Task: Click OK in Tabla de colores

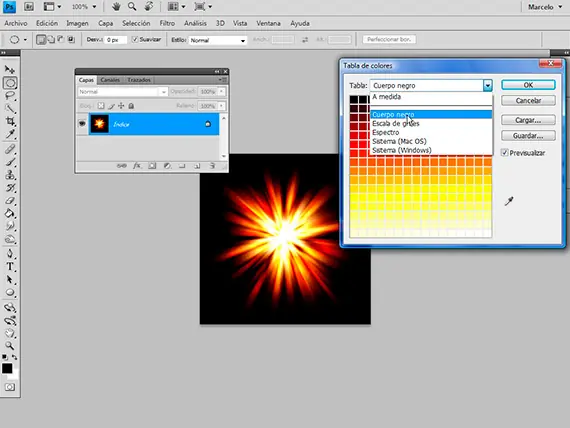Action: point(528,85)
